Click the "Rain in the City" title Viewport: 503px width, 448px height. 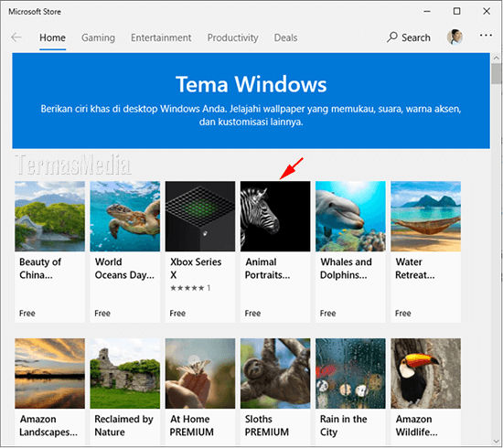(344, 425)
